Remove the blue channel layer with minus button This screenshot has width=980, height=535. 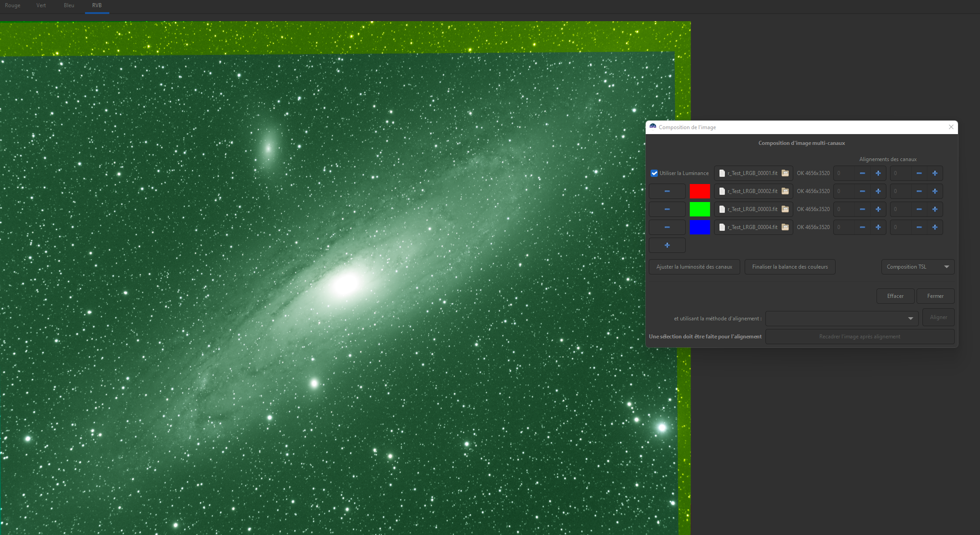pyautogui.click(x=667, y=227)
